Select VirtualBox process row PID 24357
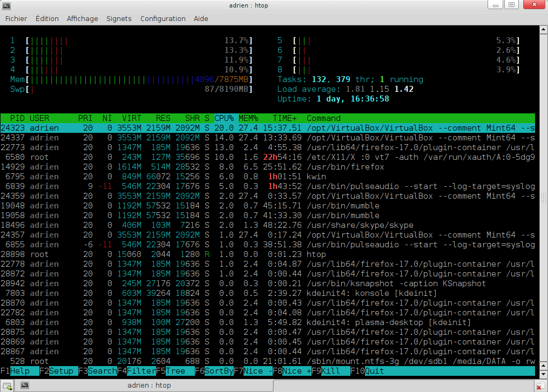 (268, 235)
